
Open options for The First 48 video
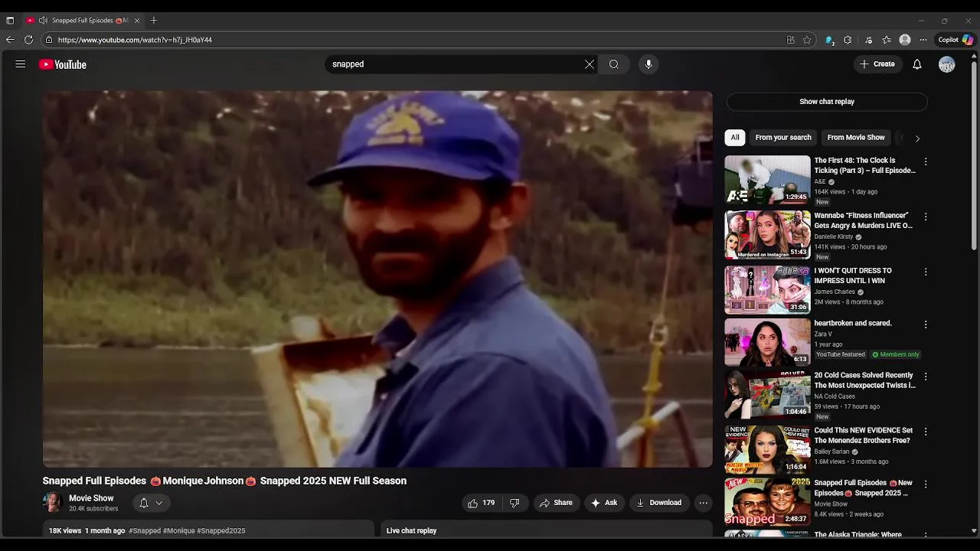tap(926, 161)
